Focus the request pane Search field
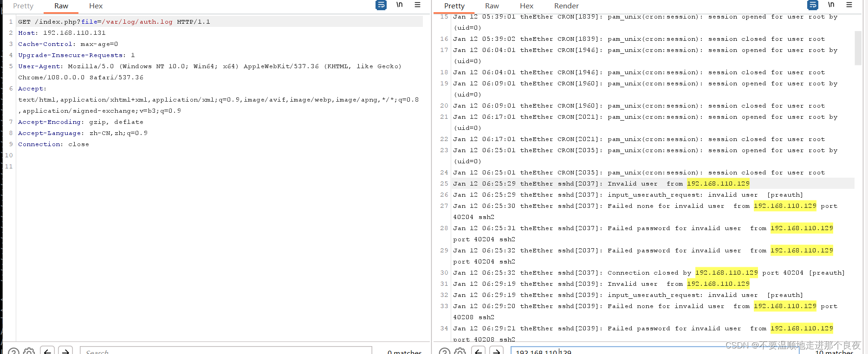 [x=226, y=351]
